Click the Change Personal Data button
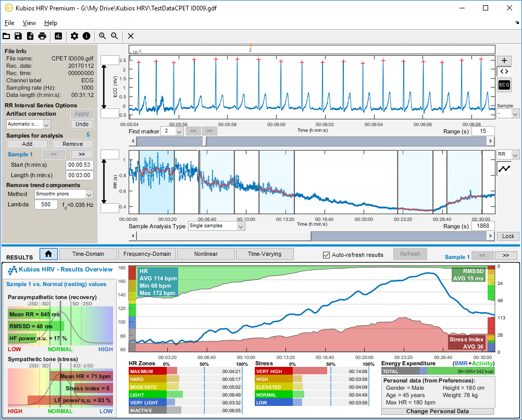 pos(437,411)
